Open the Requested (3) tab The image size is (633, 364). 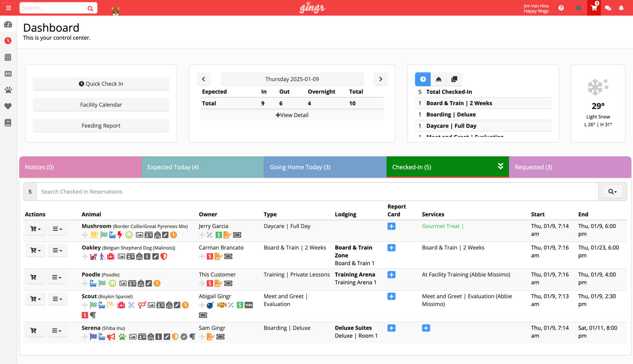(533, 167)
